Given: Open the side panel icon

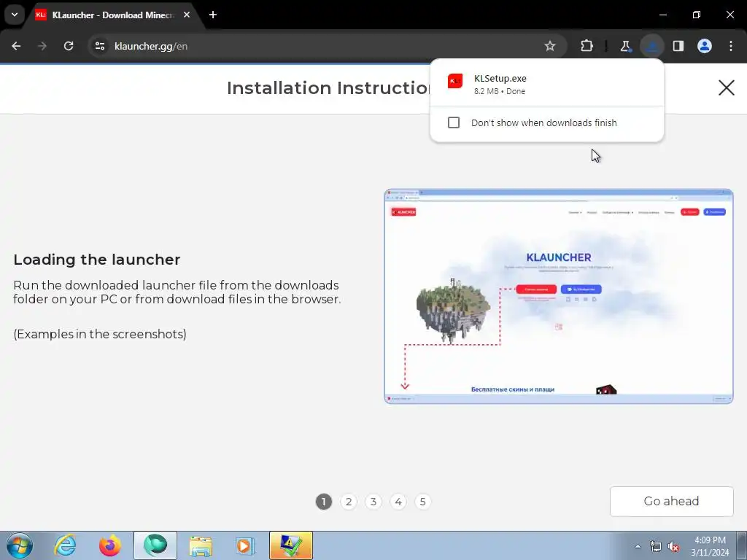Looking at the screenshot, I should [x=678, y=46].
